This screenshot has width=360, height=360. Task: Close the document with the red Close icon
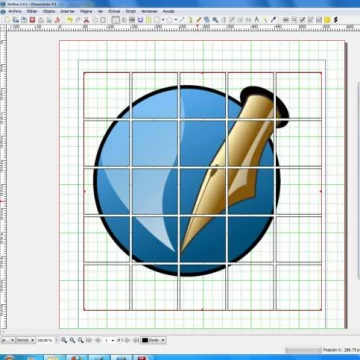pos(32,20)
